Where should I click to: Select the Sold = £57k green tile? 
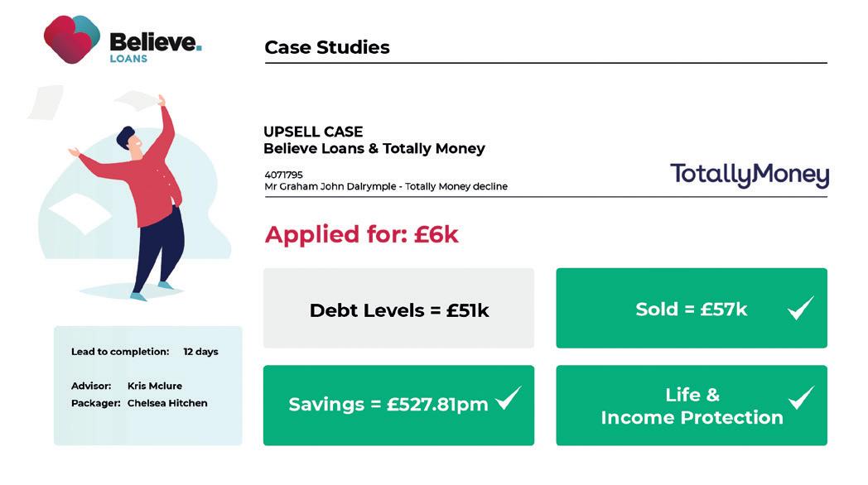[x=692, y=308]
